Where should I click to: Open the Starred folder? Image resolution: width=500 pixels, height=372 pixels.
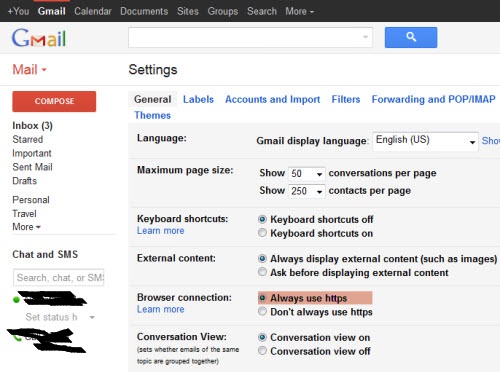(x=28, y=139)
